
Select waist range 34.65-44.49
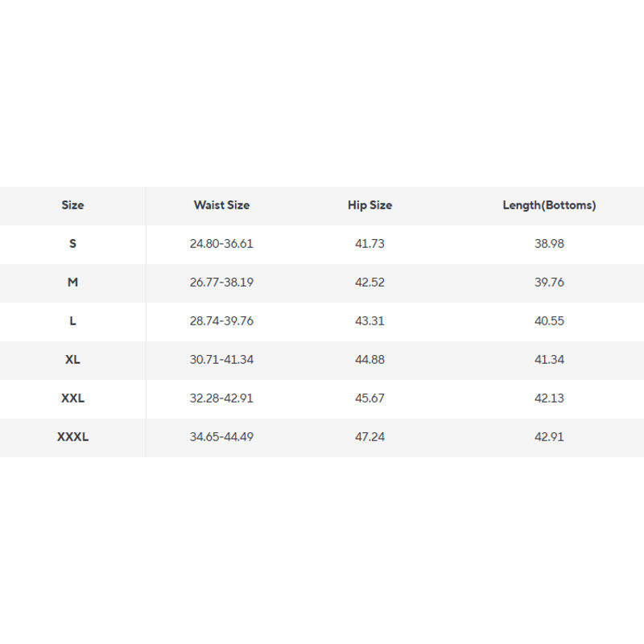221,436
